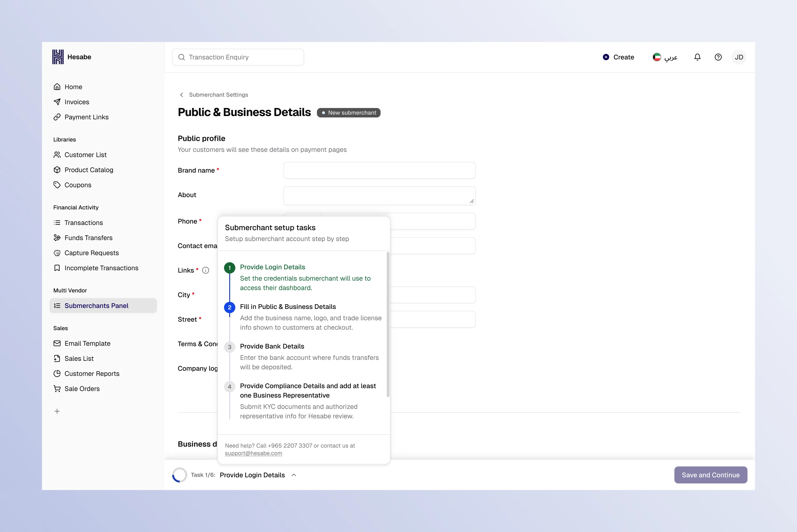The height and width of the screenshot is (532, 797).
Task: Click the search magnifier icon
Action: [182, 57]
